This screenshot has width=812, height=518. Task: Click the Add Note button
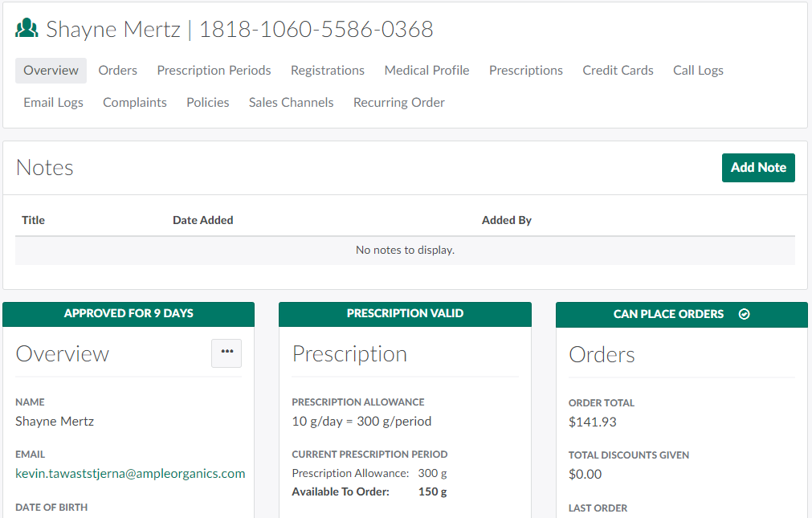pyautogui.click(x=757, y=168)
